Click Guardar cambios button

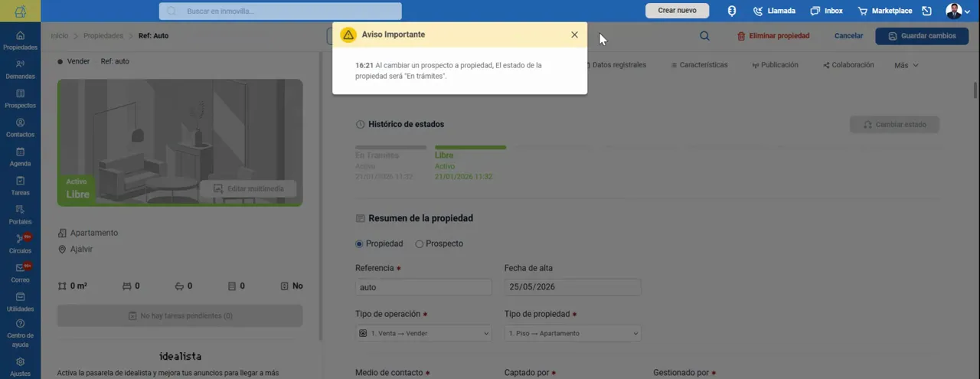pos(922,36)
